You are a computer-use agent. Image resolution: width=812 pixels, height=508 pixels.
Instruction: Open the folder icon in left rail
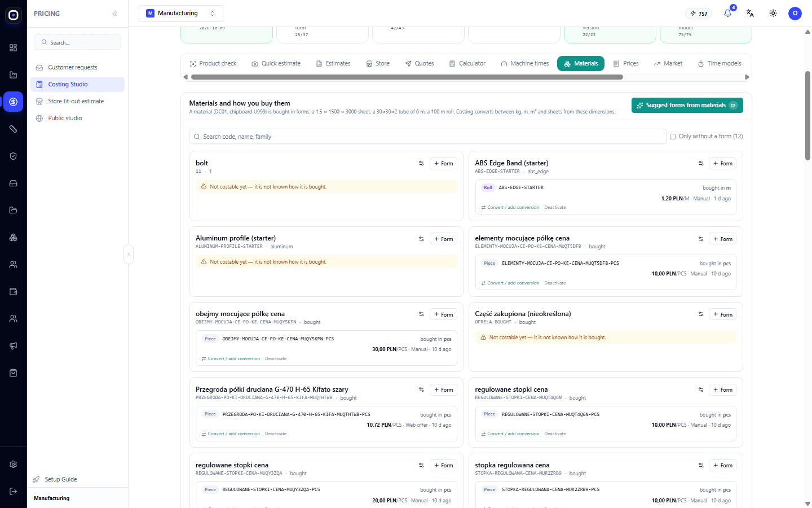click(14, 211)
